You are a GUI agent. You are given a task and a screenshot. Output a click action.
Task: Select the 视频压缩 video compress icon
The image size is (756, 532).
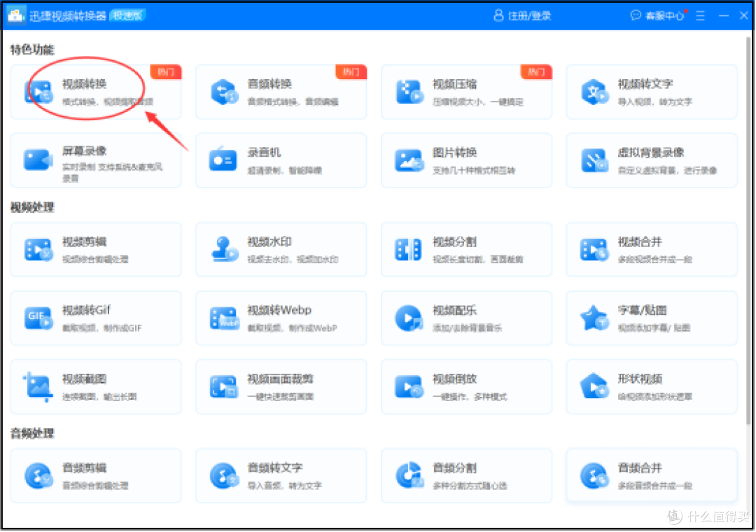click(x=409, y=92)
